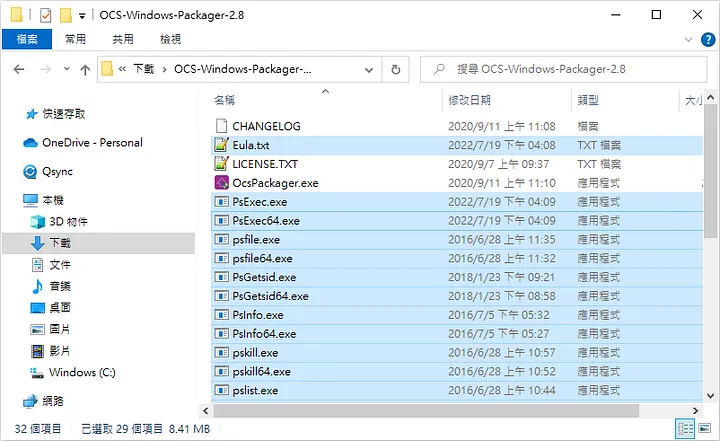Switch to the 常用 ribbon tab

pyautogui.click(x=75, y=40)
